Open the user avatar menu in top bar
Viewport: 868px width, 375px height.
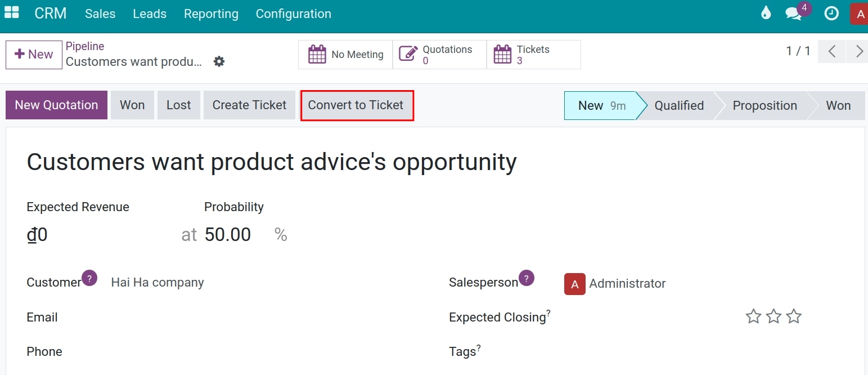[x=859, y=14]
